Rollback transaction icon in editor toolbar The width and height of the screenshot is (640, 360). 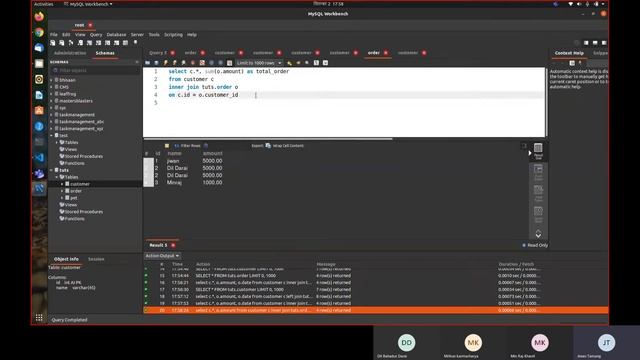pos(220,63)
